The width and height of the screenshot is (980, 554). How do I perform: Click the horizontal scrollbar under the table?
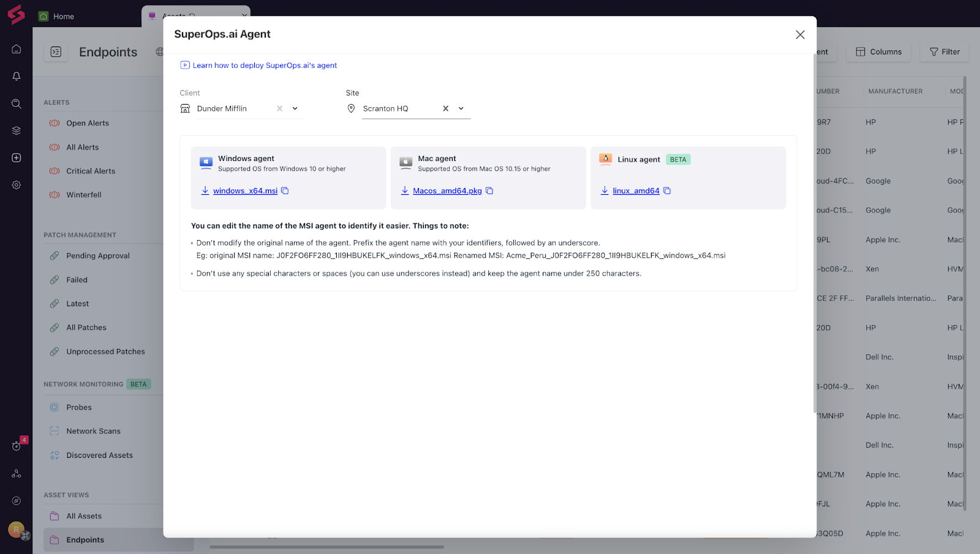point(326,547)
